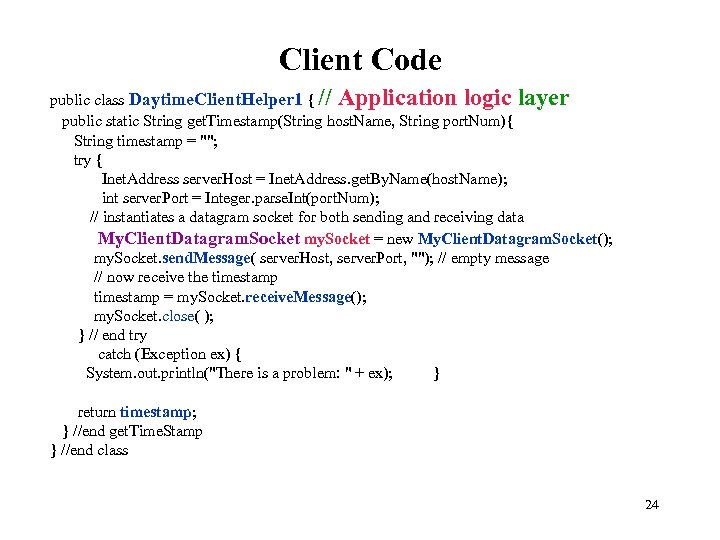720x540 pixels.
Task: Click the 'Client Code' slide title
Action: click(360, 60)
